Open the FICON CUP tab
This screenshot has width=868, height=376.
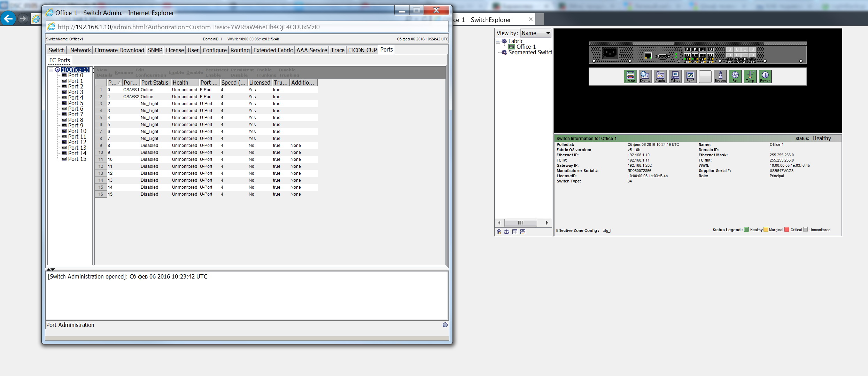tap(363, 50)
